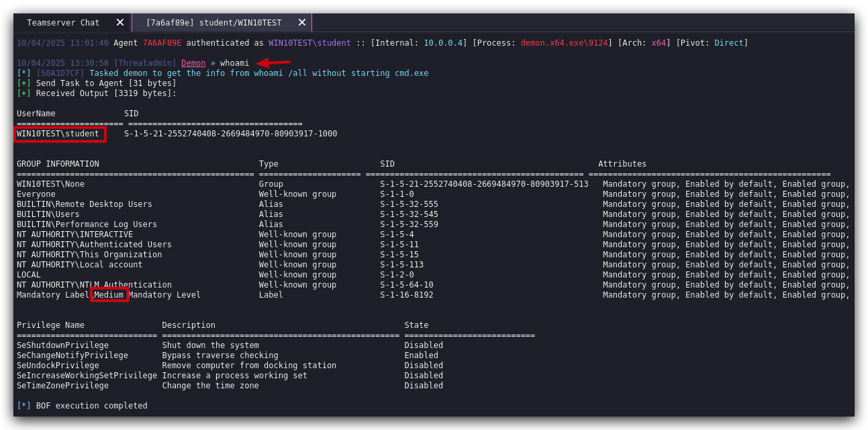The image size is (868, 430).
Task: Click the process name demon.x64.exe\9124
Action: 564,43
